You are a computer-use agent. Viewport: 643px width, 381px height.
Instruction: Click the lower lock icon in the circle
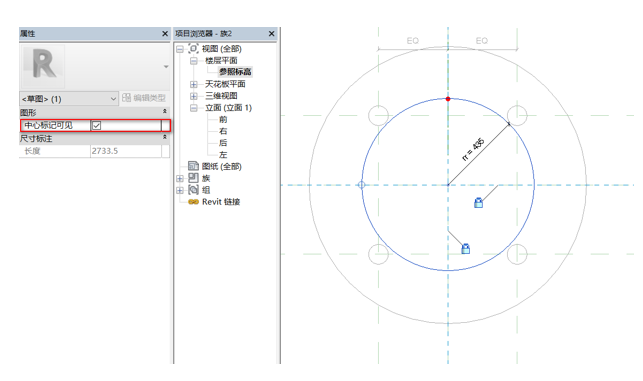click(465, 249)
